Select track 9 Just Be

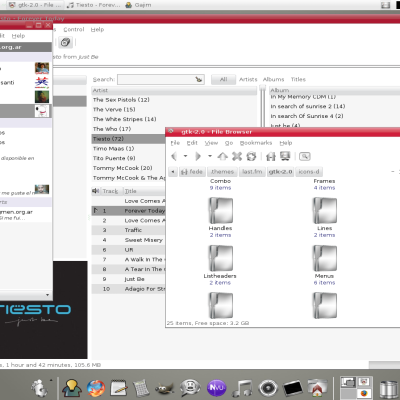(129, 279)
